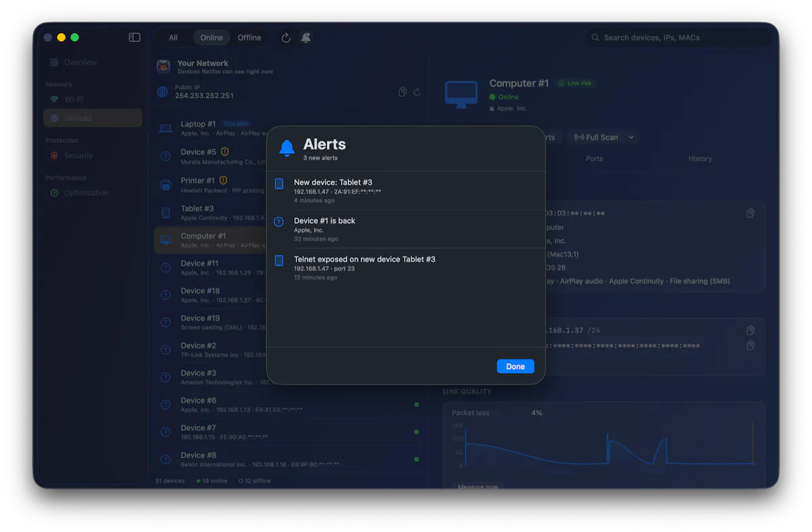The image size is (812, 532).
Task: Click the question mark icon of Device #8
Action: click(166, 460)
